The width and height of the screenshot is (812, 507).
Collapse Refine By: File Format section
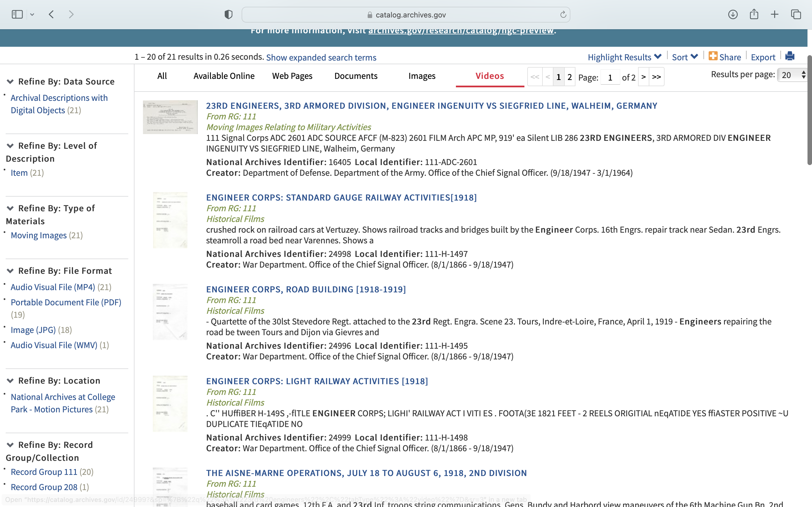pyautogui.click(x=10, y=271)
